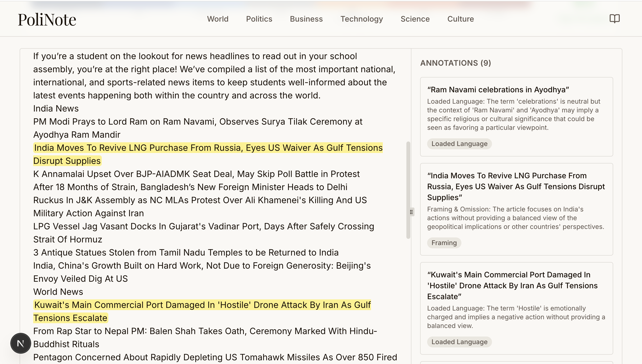Open the World section

click(217, 19)
